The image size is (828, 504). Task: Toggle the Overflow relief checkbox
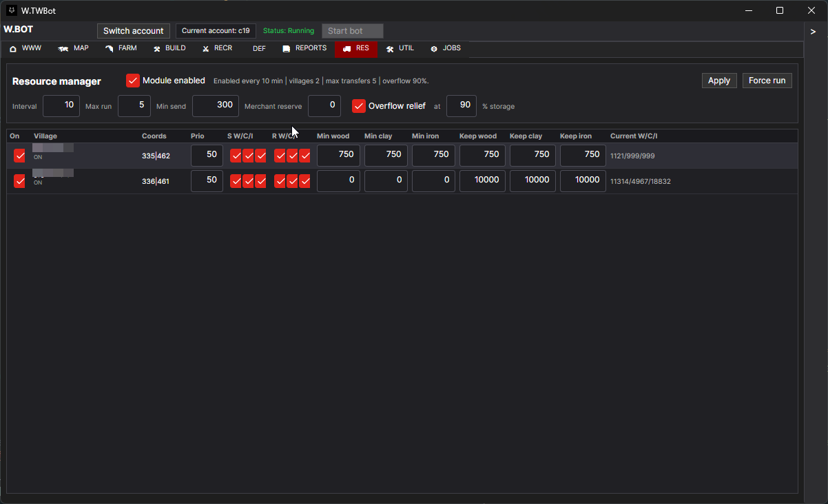click(x=359, y=106)
